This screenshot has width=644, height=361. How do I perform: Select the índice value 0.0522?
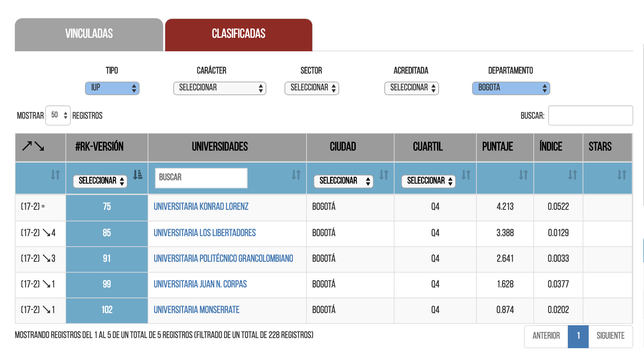(558, 206)
